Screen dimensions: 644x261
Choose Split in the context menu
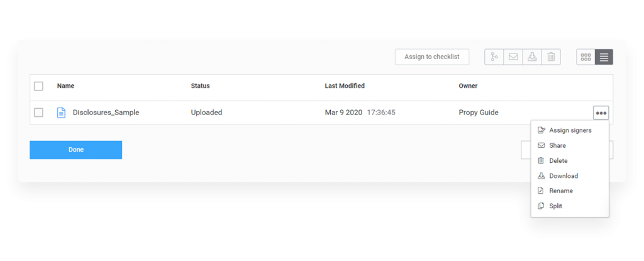click(x=555, y=206)
